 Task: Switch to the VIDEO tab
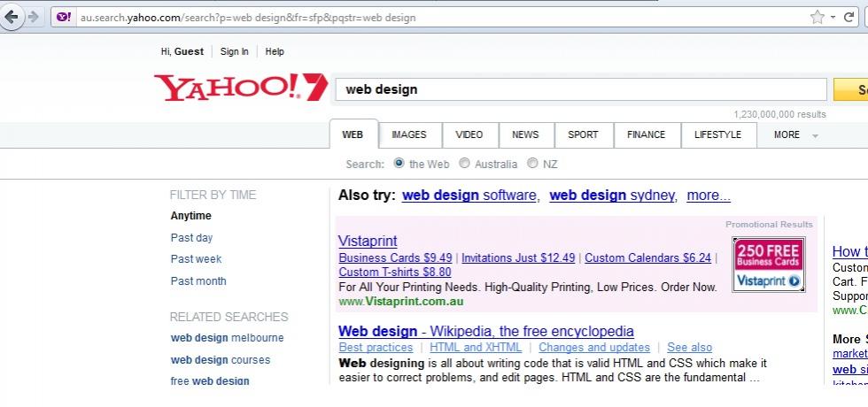[469, 134]
